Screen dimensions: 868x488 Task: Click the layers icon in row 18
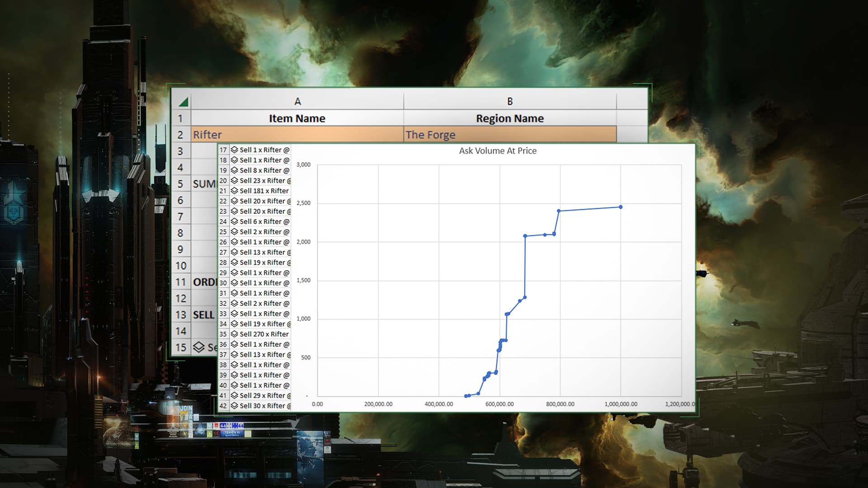pos(234,160)
